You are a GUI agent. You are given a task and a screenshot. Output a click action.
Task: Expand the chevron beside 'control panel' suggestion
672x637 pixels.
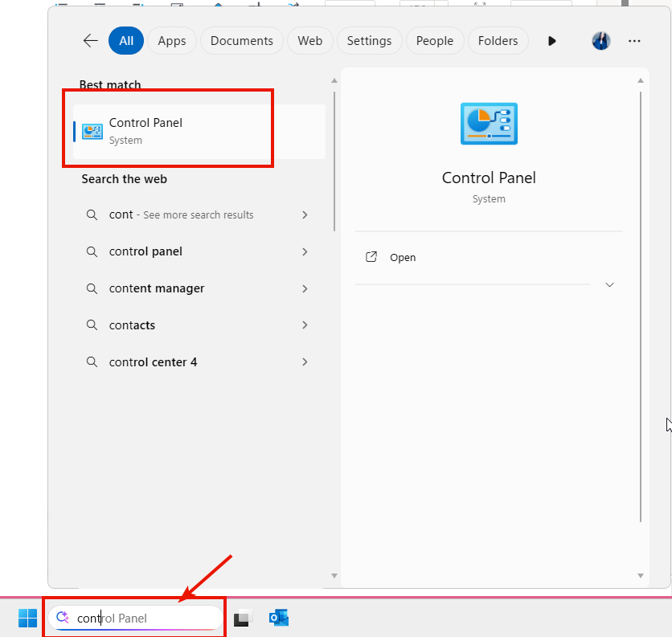point(305,251)
